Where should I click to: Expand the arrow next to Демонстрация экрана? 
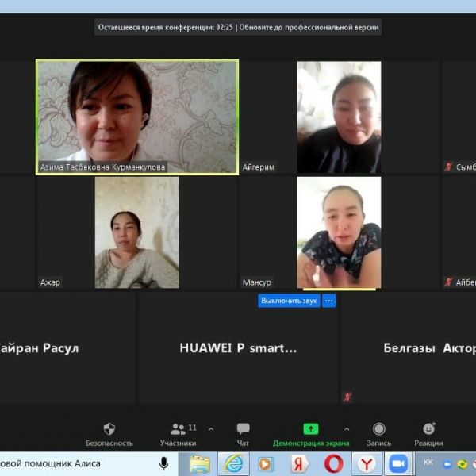coord(347,428)
